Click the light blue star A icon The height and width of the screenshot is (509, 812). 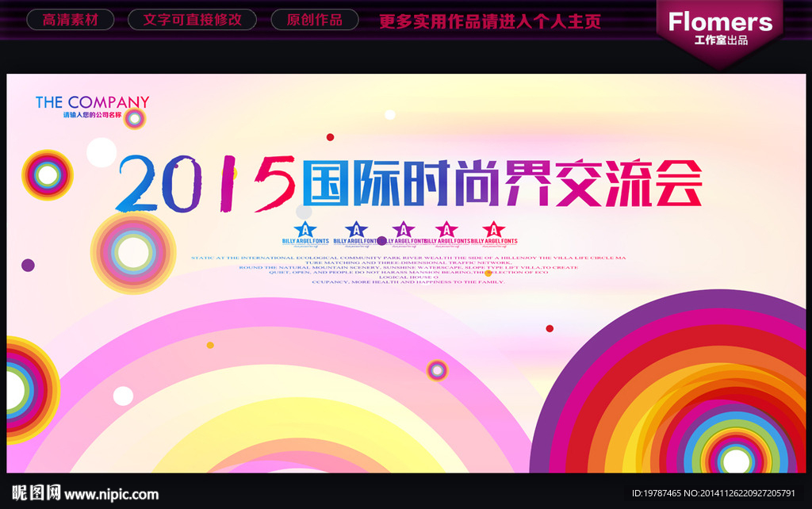(305, 229)
